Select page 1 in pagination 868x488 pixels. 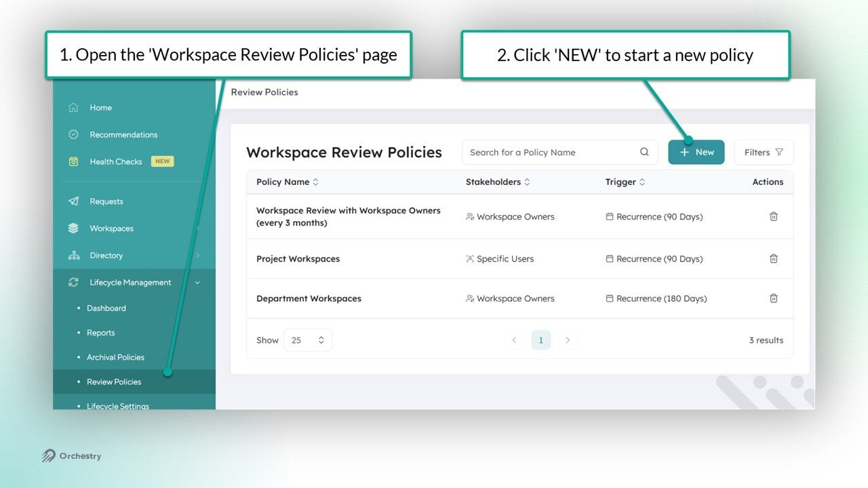point(540,340)
